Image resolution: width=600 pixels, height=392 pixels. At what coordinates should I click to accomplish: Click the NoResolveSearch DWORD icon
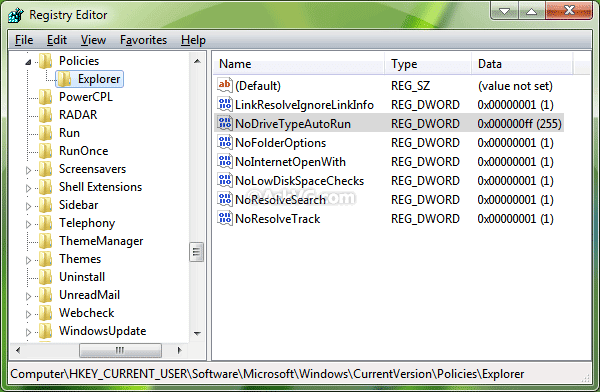pos(225,199)
